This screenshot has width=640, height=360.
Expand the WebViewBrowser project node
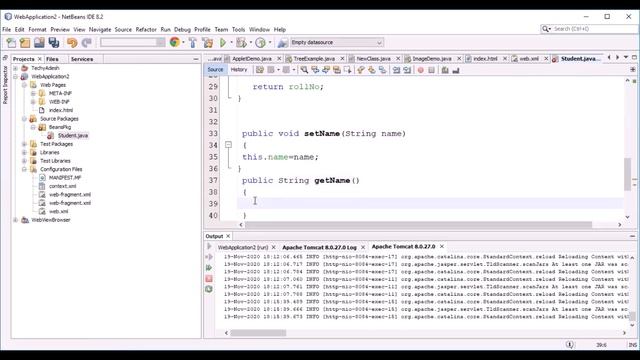16,220
